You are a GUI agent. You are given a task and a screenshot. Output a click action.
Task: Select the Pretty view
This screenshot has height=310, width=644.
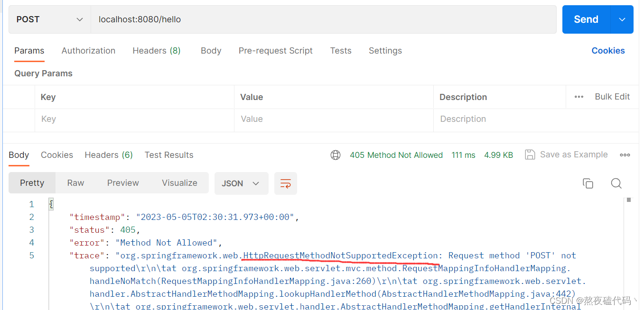[x=32, y=183]
